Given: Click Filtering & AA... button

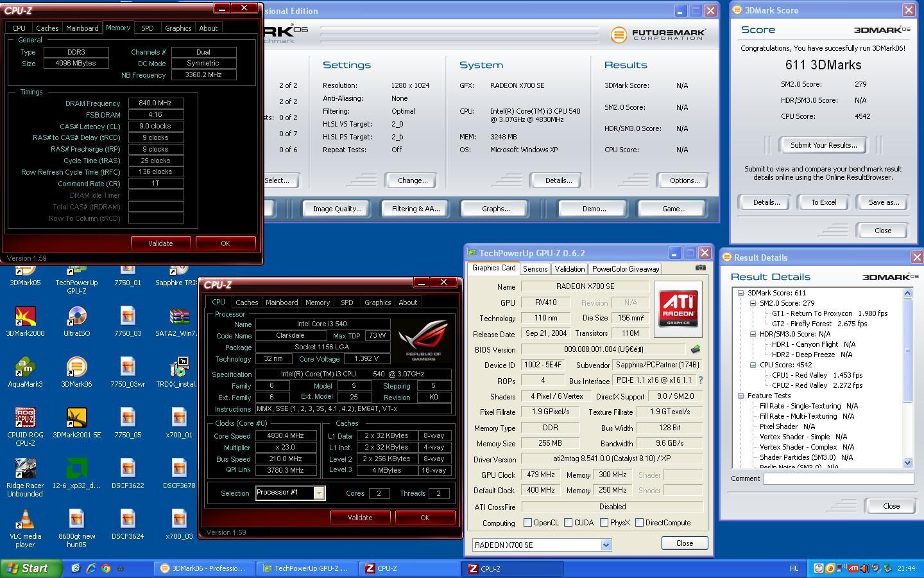Looking at the screenshot, I should pyautogui.click(x=415, y=209).
